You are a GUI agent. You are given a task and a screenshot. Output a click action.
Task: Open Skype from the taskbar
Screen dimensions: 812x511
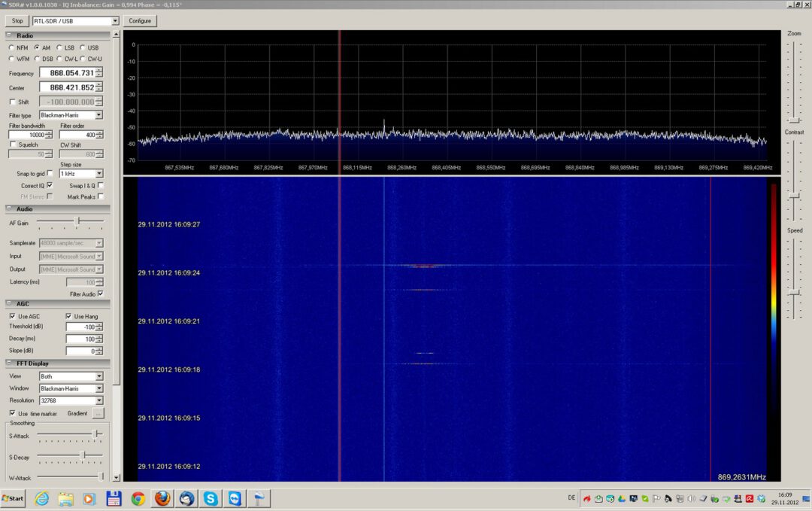click(x=211, y=498)
